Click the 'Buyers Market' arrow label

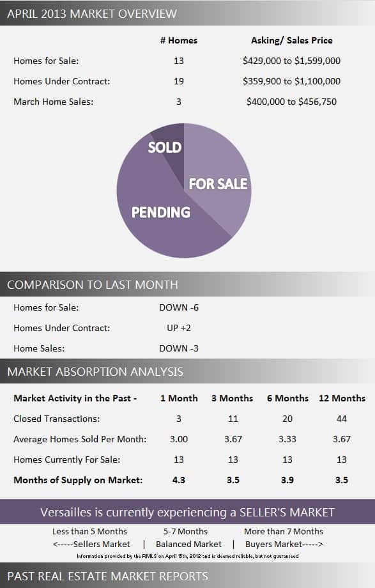[284, 544]
